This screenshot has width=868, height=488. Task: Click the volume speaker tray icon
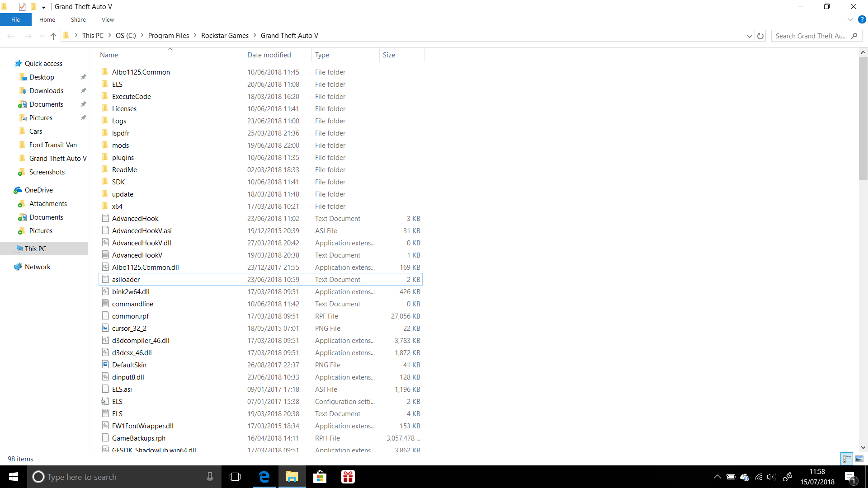point(771,477)
